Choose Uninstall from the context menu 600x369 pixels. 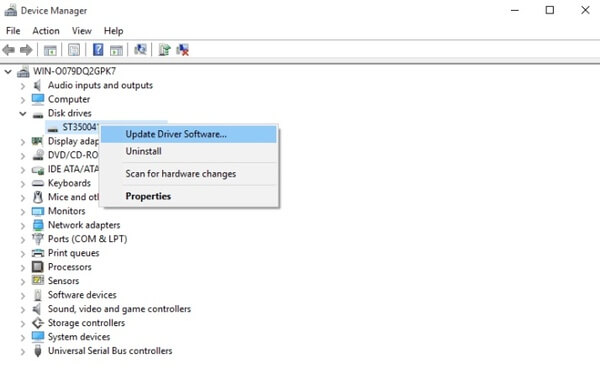(189, 151)
